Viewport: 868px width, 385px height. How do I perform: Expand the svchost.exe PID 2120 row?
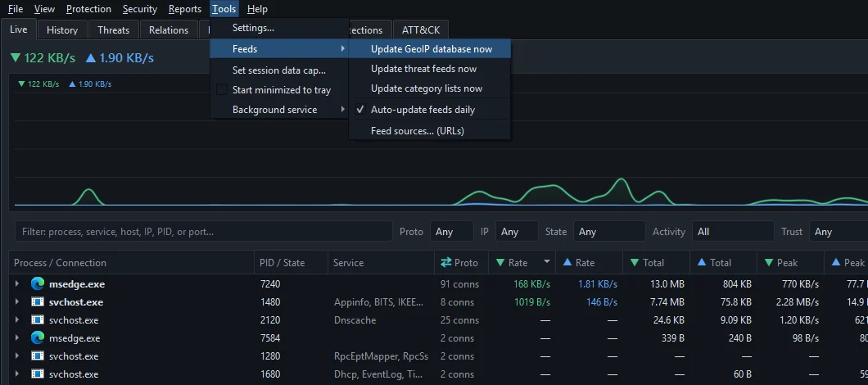point(17,320)
